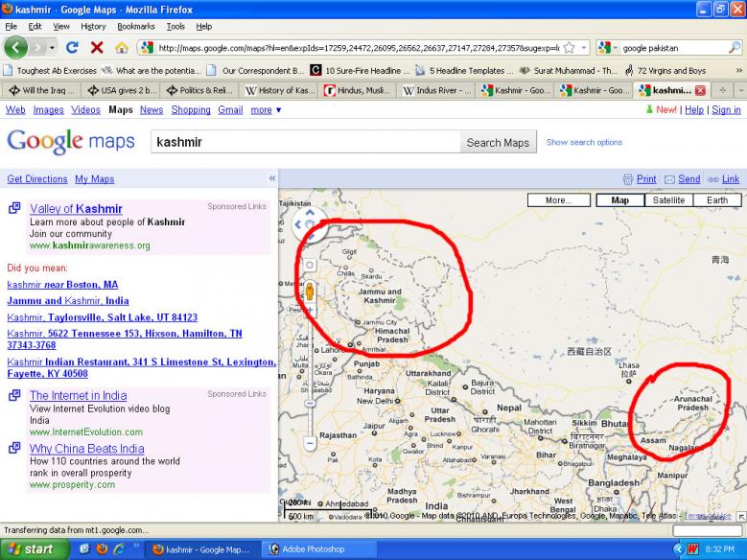Reload the page with the Refresh icon

[x=73, y=47]
